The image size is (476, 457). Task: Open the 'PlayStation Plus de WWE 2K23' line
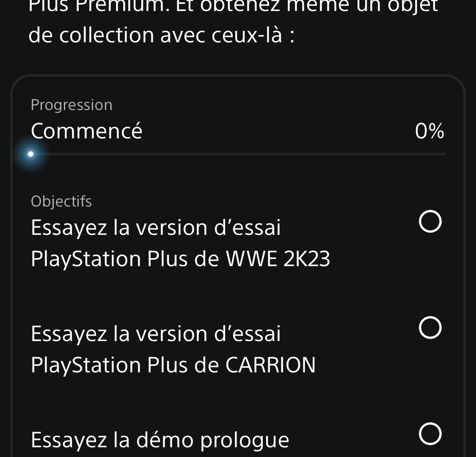pos(180,259)
